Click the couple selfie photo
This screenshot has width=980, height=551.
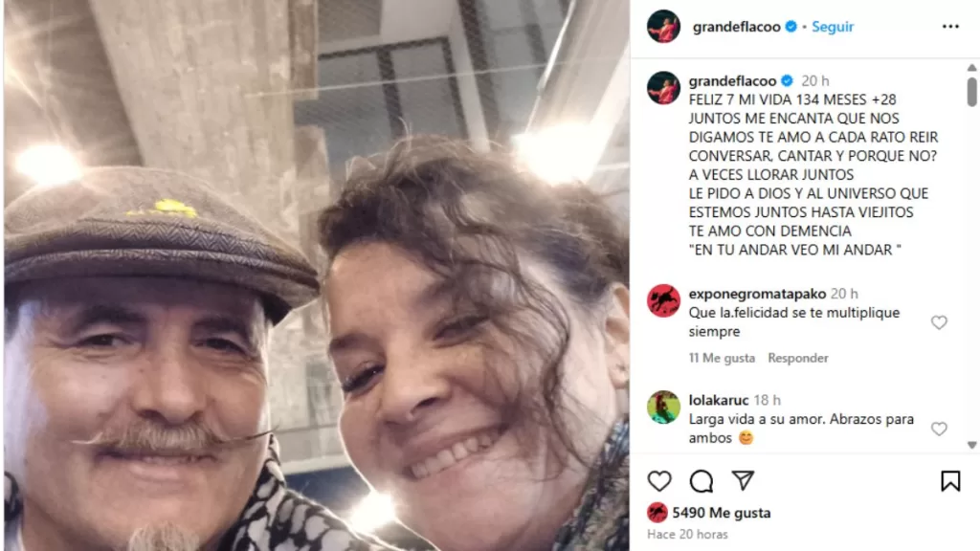point(316,275)
